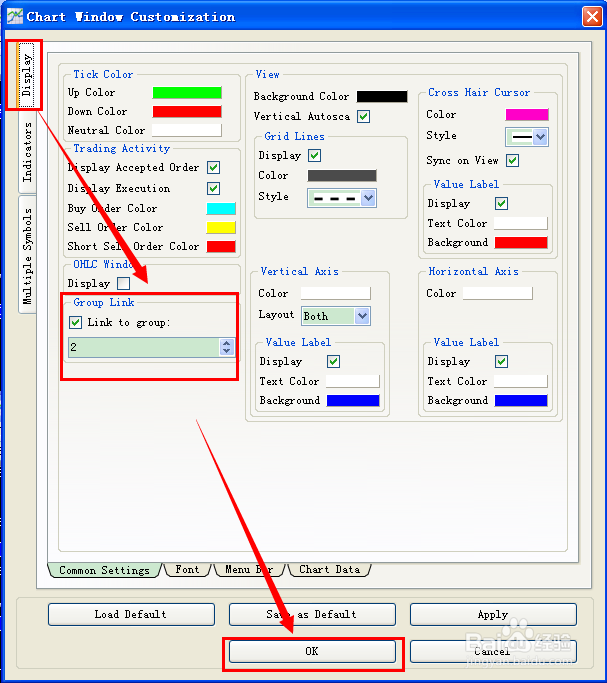Image resolution: width=607 pixels, height=683 pixels.
Task: Toggle Vertical Axis Value Label Display checkbox
Action: point(334,362)
